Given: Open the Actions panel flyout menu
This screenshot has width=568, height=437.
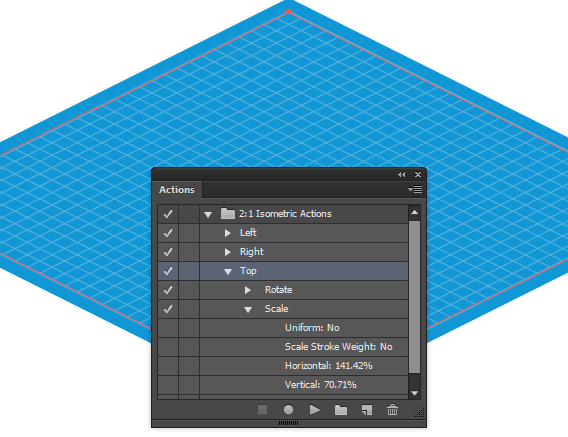Looking at the screenshot, I should pyautogui.click(x=415, y=189).
